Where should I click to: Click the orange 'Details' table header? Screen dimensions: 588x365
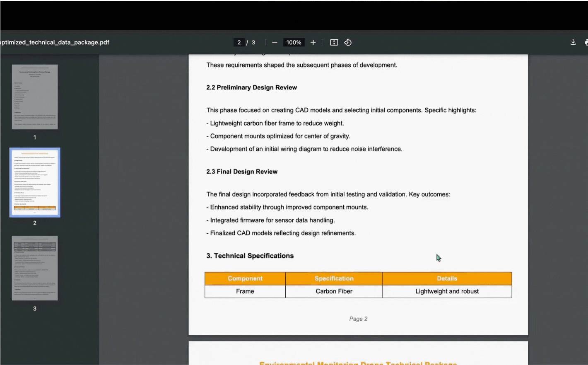(x=447, y=278)
